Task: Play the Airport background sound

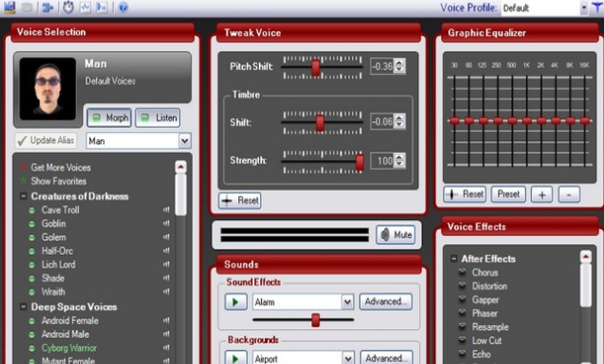Action: click(x=235, y=358)
